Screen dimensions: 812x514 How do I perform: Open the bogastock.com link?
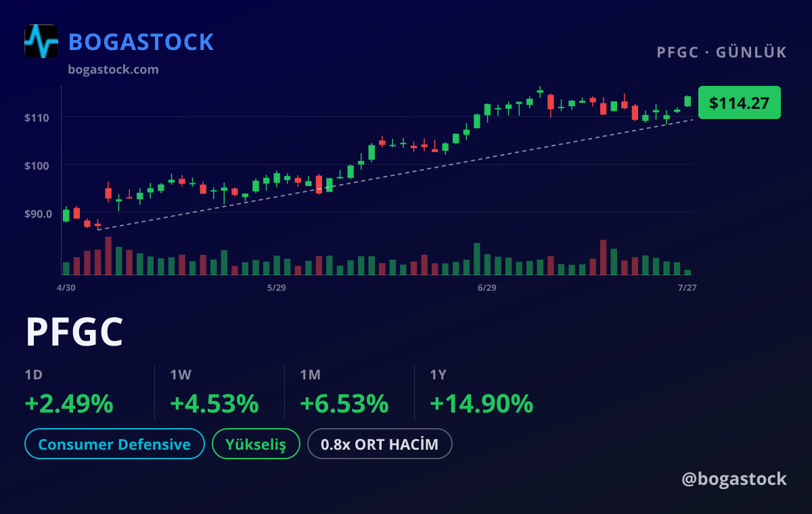click(113, 70)
